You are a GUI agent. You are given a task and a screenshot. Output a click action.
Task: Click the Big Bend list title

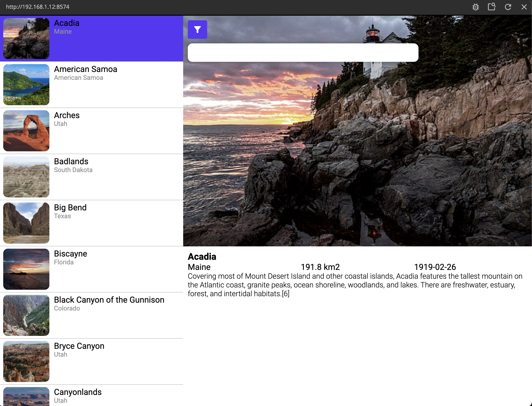click(70, 208)
